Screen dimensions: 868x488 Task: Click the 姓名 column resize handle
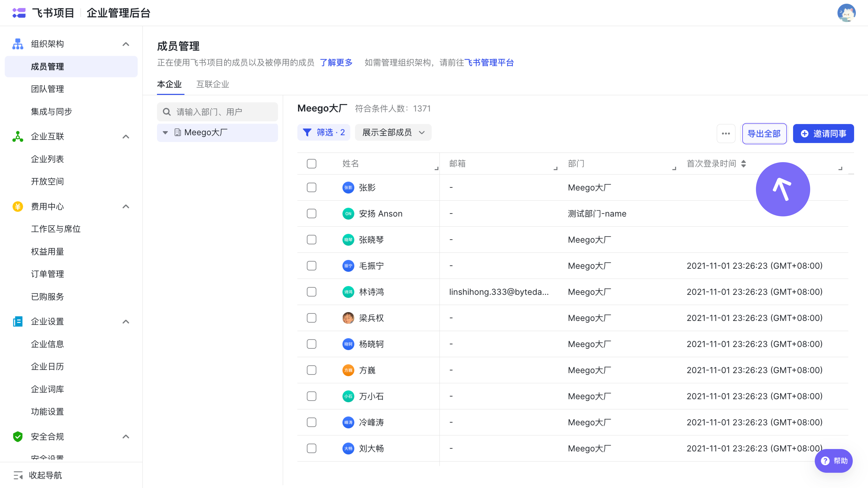click(x=436, y=168)
